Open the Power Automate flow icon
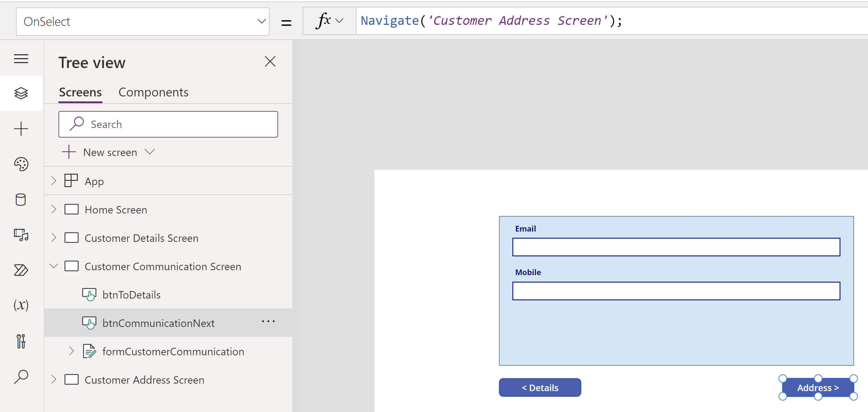 (21, 270)
